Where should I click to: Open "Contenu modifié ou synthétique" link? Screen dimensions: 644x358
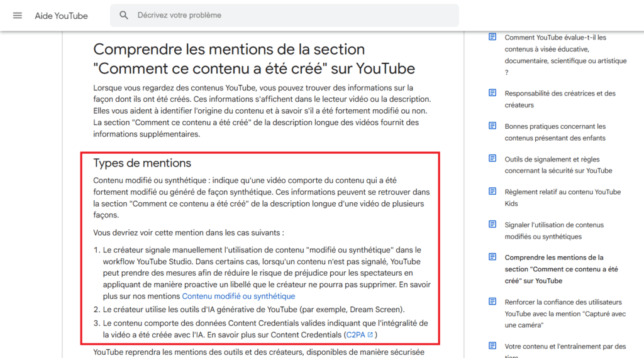(238, 296)
